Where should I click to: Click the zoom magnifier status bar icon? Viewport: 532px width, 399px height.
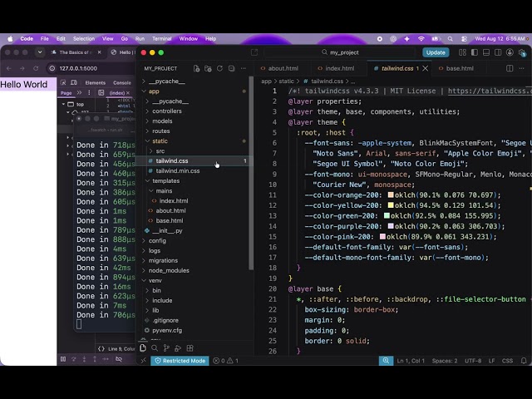(386, 361)
